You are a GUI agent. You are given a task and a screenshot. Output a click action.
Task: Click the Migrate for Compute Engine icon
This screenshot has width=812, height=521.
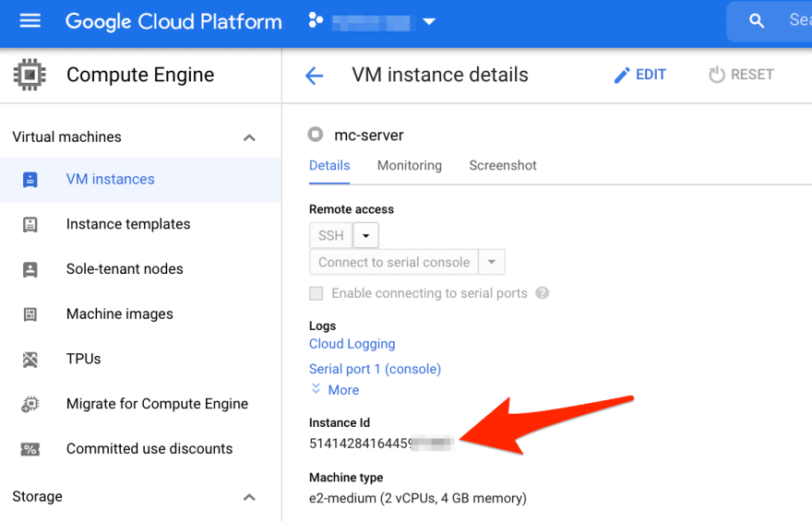point(30,404)
